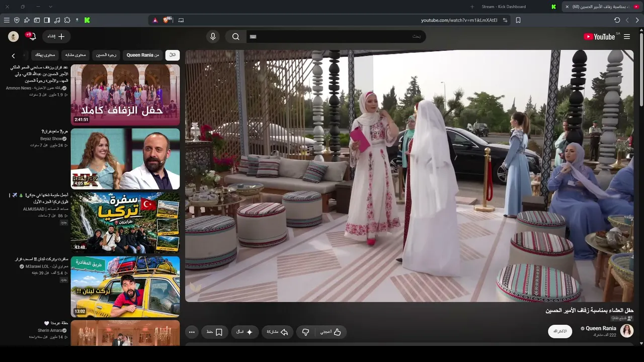Open the Queen Rania channel avatar
This screenshot has height=362, width=644.
tap(627, 331)
